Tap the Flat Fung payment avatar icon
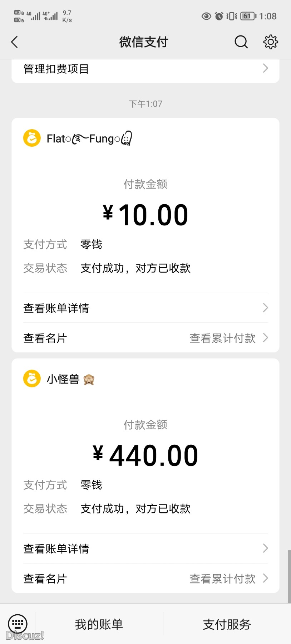This screenshot has height=644, width=291. tap(32, 138)
